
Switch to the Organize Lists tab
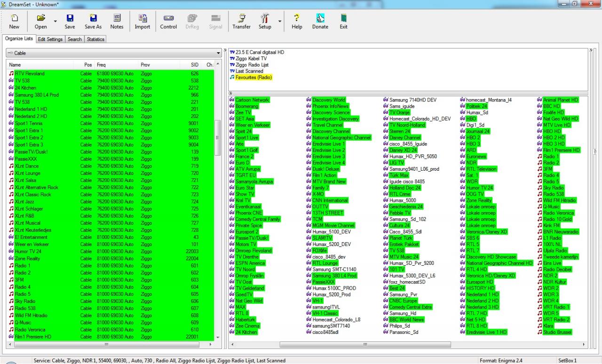pyautogui.click(x=19, y=39)
